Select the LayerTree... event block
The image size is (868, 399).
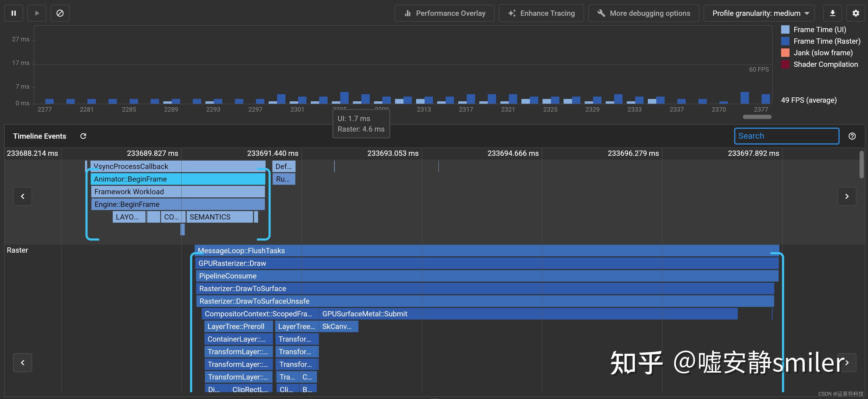point(297,326)
